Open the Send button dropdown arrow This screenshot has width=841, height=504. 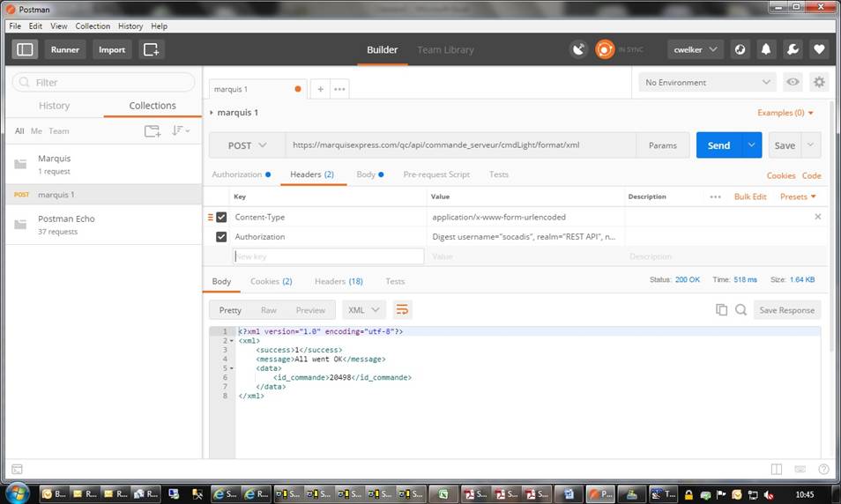[x=751, y=145]
